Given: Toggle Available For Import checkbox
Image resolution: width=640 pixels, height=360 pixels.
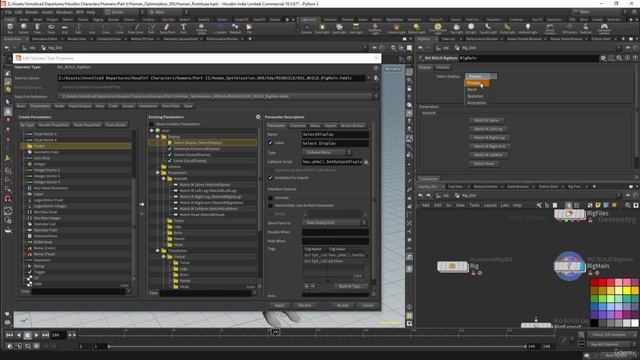Looking at the screenshot, I should pyautogui.click(x=270, y=178).
